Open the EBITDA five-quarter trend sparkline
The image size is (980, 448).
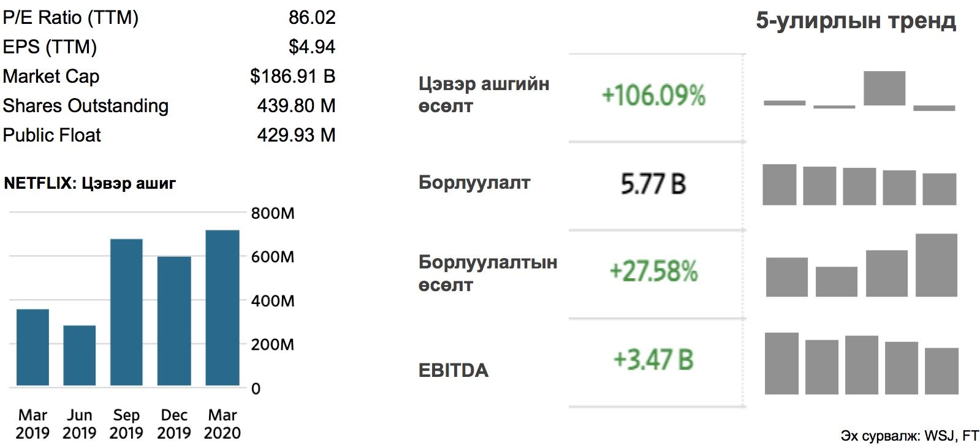(x=861, y=363)
